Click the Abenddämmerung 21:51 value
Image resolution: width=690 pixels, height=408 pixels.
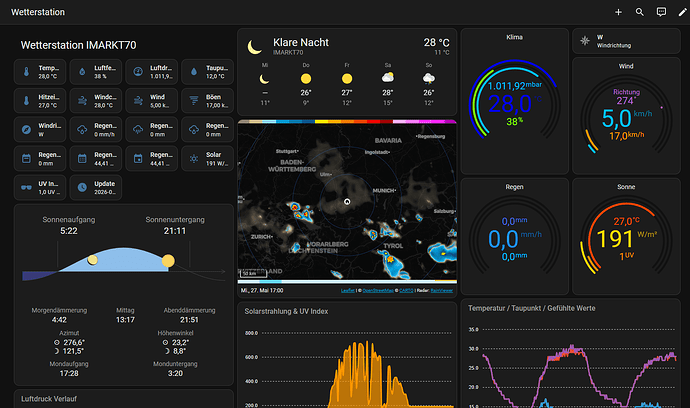189,320
